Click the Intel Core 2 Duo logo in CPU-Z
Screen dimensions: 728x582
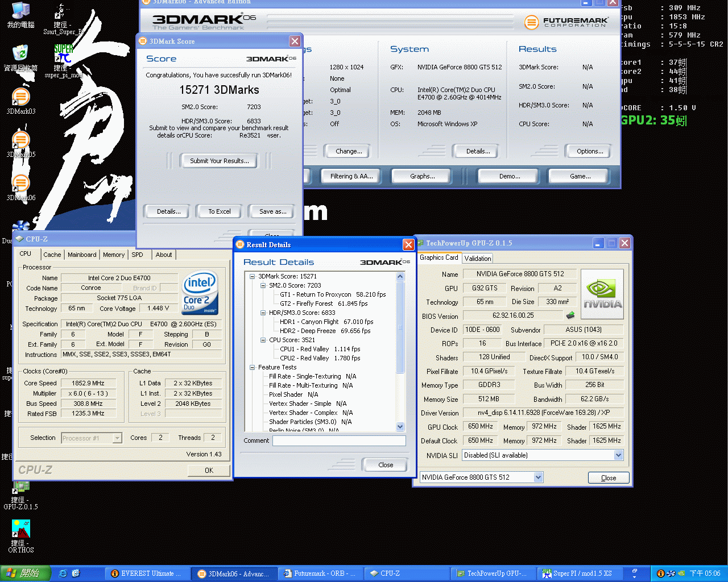[200, 293]
